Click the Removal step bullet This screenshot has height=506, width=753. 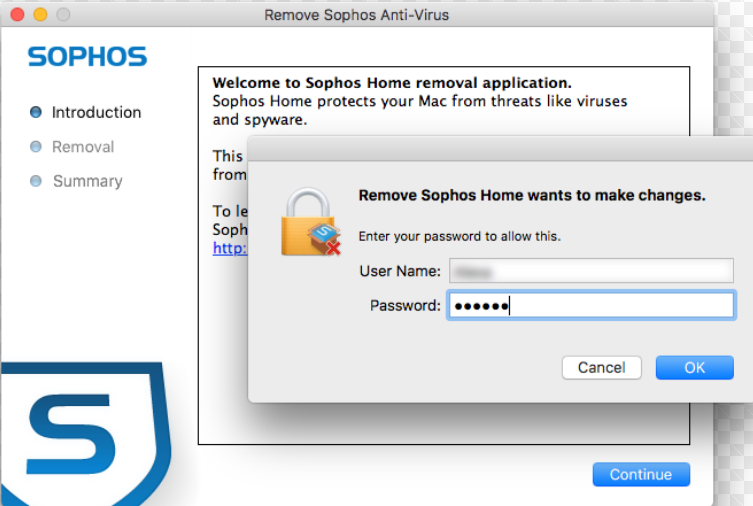(x=36, y=147)
